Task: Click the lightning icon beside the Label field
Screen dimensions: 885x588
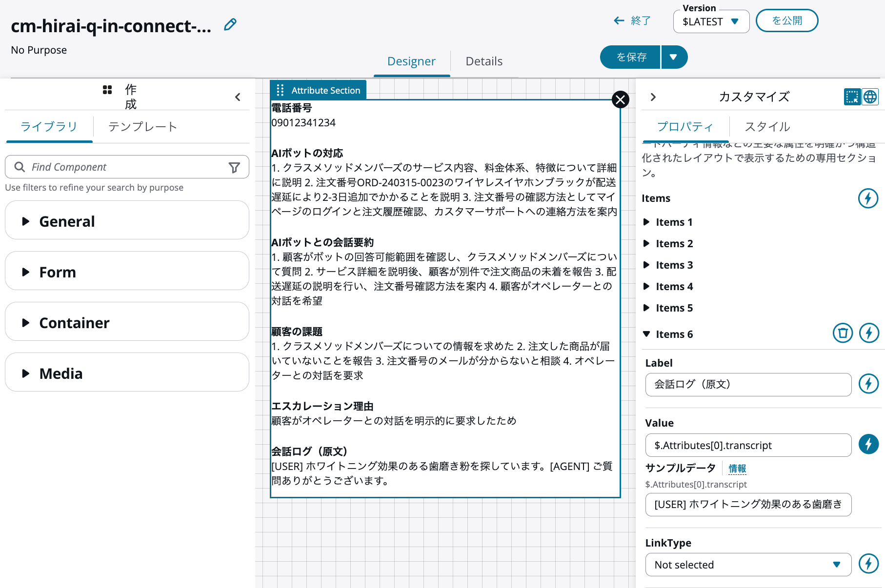Action: (868, 384)
